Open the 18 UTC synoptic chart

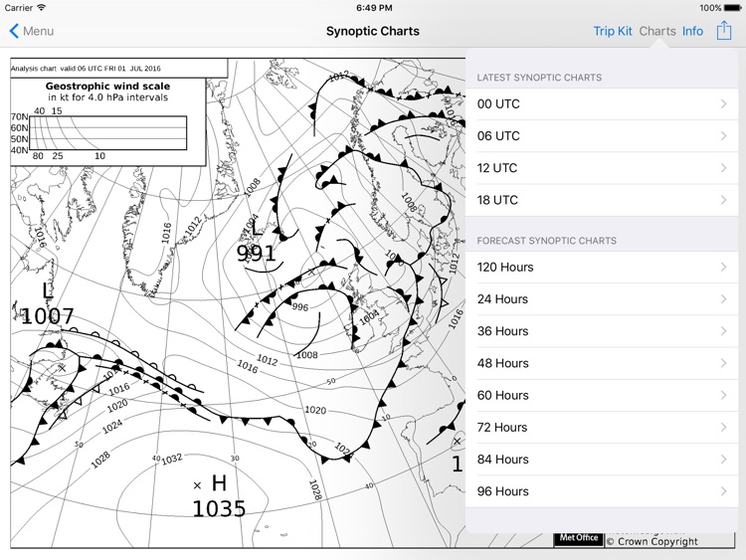pos(602,200)
